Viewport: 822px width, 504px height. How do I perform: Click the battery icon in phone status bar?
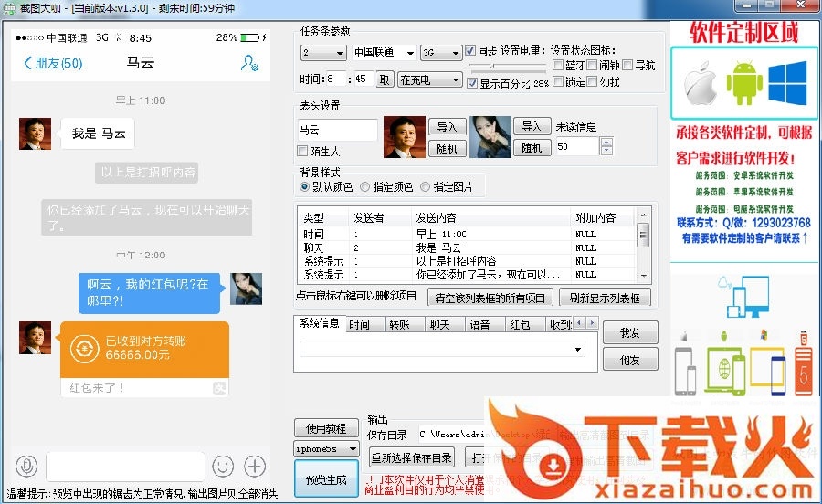249,37
